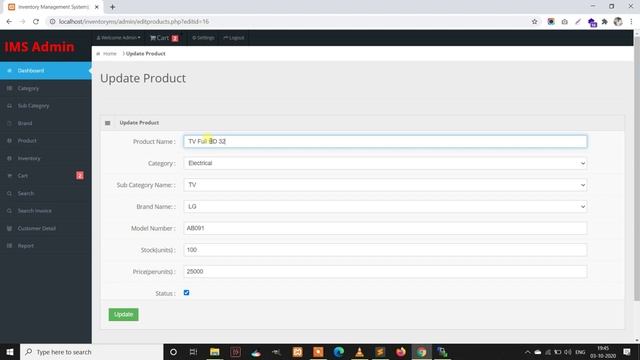Open the Category dropdown showing Electrical

[385, 163]
